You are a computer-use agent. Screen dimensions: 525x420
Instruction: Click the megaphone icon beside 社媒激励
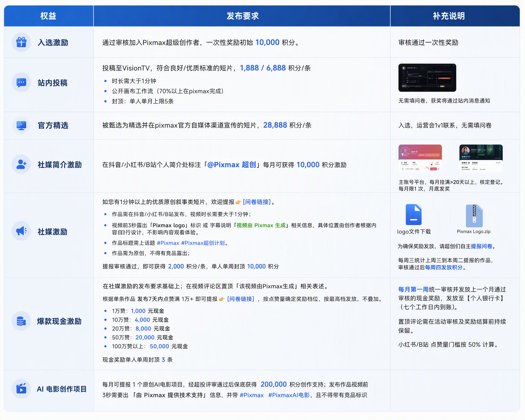pyautogui.click(x=21, y=231)
